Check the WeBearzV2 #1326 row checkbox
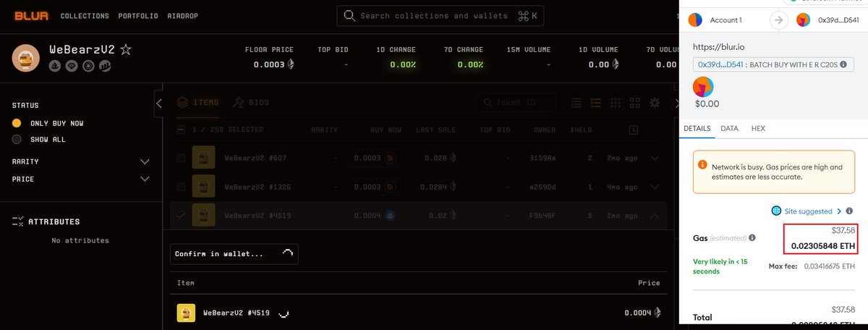The image size is (868, 330). (181, 187)
